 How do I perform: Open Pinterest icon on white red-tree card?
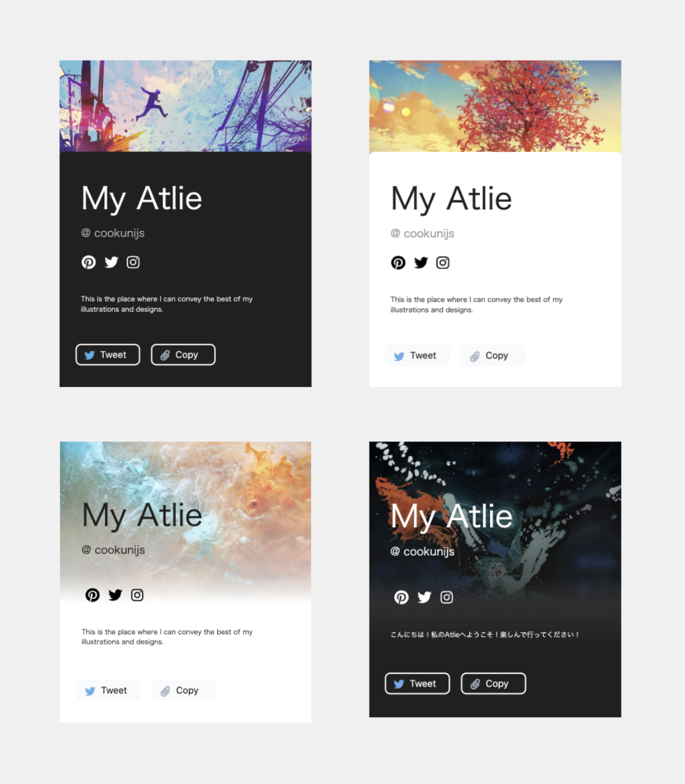(398, 262)
